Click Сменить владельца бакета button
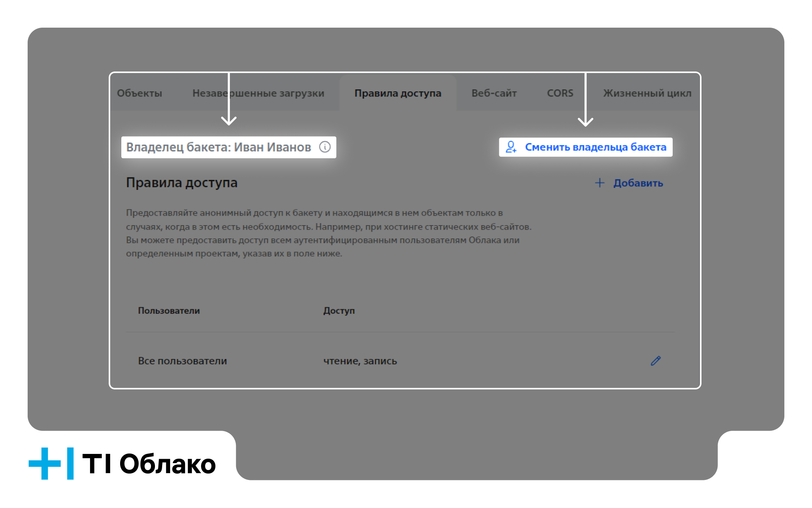The image size is (812, 508). (x=585, y=147)
